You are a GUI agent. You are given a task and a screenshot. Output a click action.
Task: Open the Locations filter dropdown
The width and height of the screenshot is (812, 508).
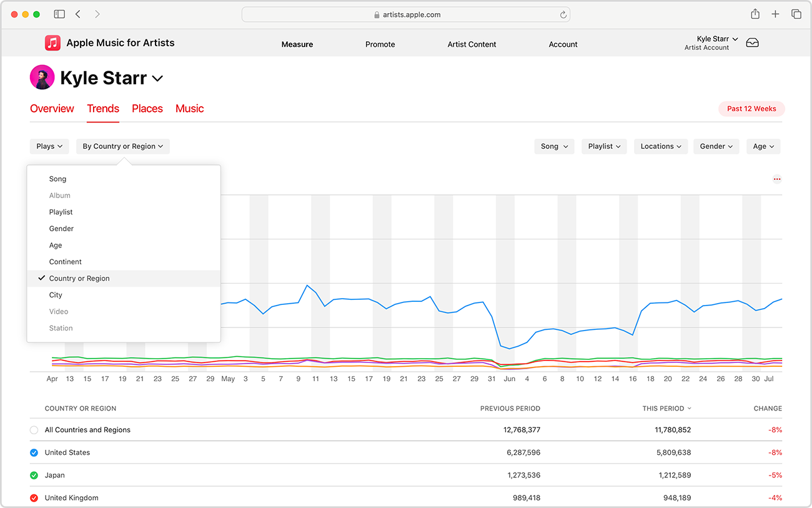(661, 146)
